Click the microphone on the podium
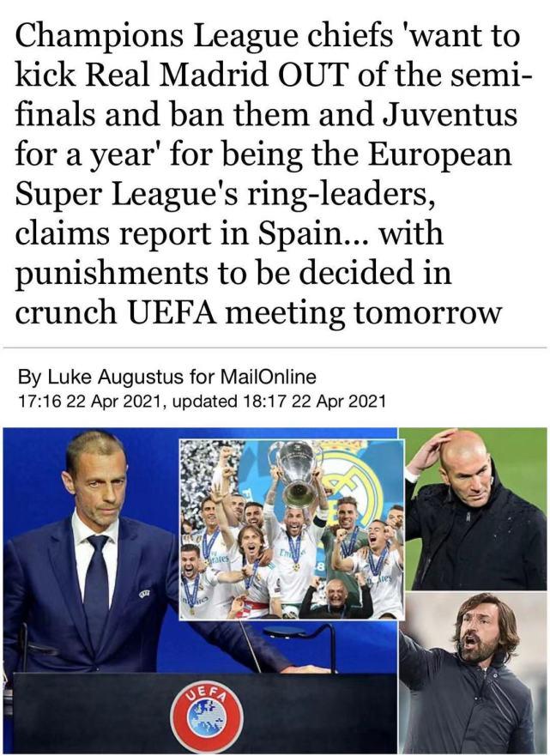 (x=299, y=644)
